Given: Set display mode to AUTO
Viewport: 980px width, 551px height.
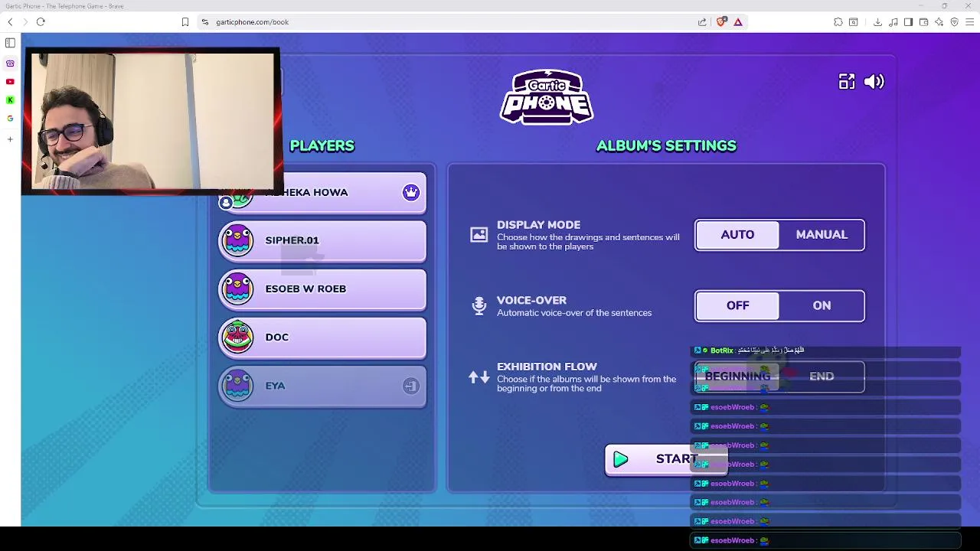Looking at the screenshot, I should tap(737, 235).
